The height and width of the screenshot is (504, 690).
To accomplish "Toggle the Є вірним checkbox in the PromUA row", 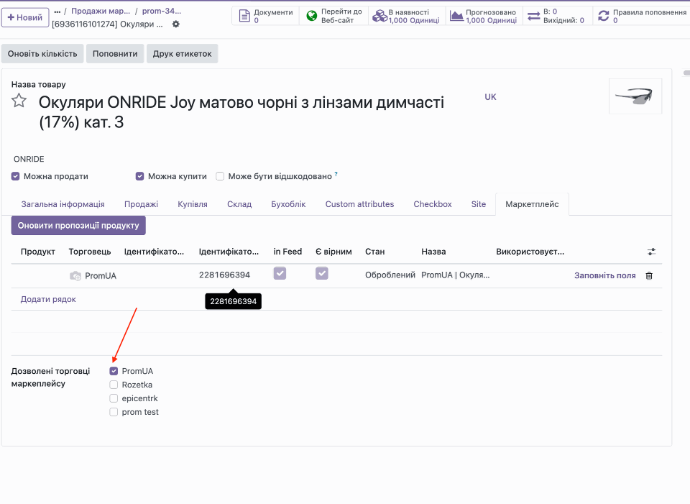I will (322, 273).
